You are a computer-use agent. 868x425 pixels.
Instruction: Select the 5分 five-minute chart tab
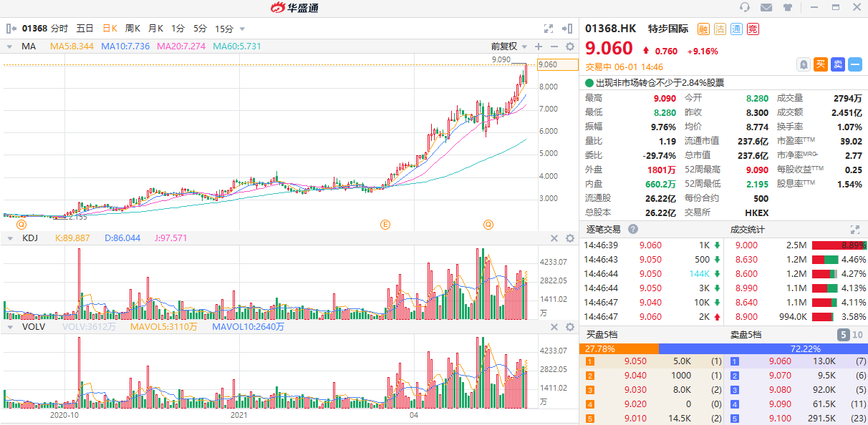[200, 29]
